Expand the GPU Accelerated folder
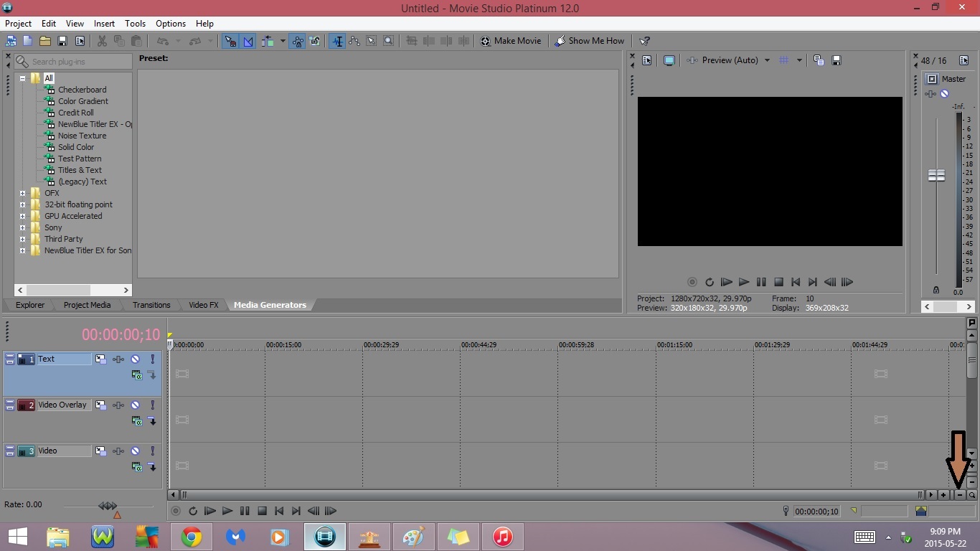Screen dimensions: 980x551 (23, 216)
